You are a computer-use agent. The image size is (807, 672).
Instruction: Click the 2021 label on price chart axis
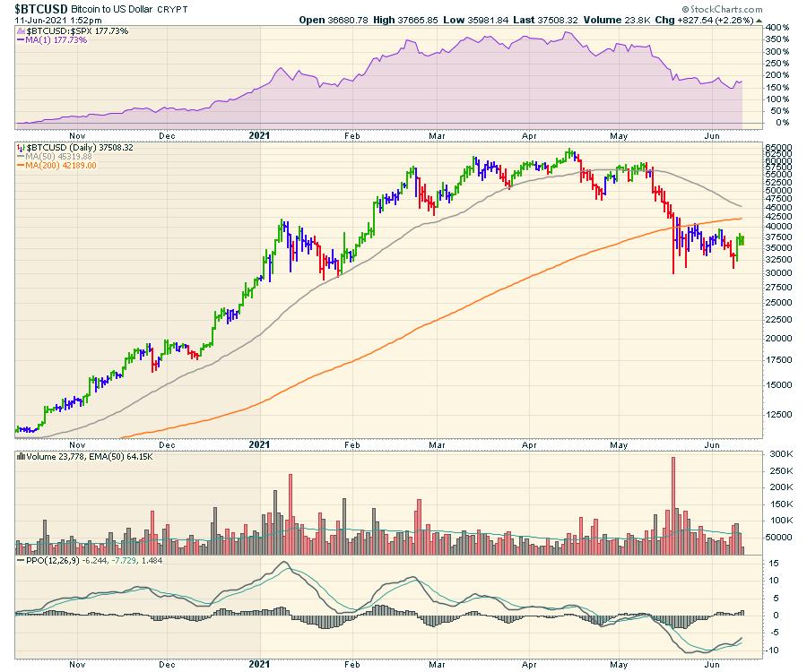pos(259,444)
